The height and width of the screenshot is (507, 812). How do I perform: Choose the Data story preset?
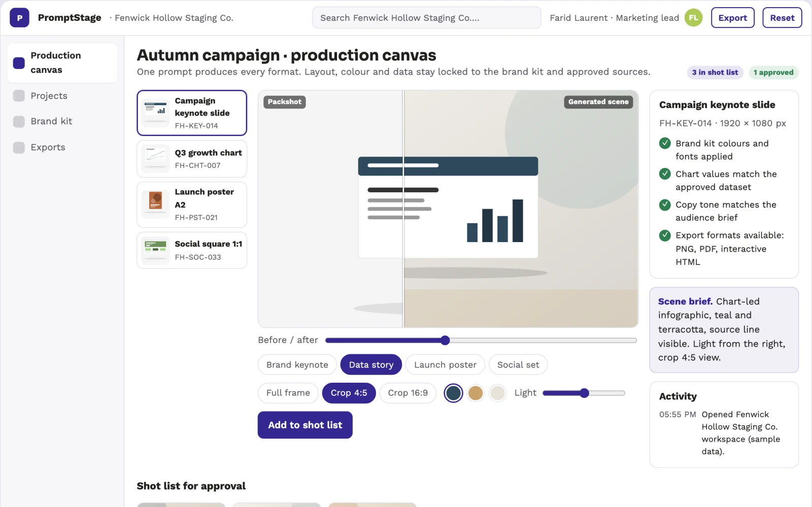(371, 365)
